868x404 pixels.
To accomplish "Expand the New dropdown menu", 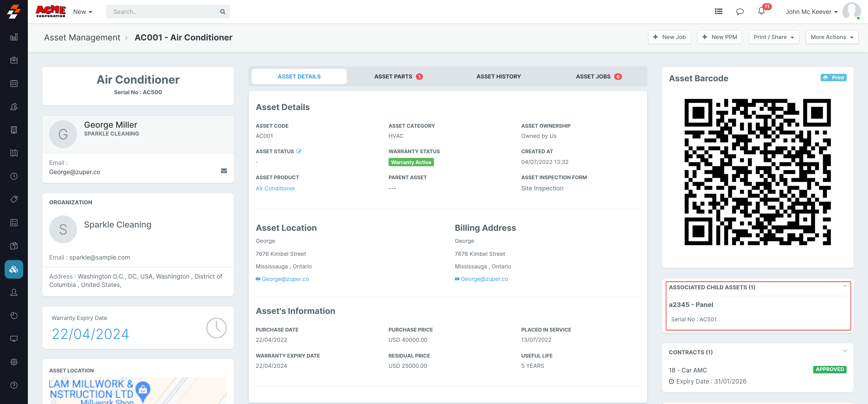I will click(83, 12).
